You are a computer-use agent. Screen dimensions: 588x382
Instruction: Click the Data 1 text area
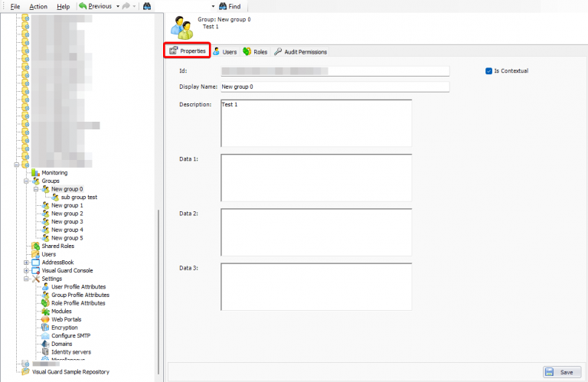coord(316,178)
